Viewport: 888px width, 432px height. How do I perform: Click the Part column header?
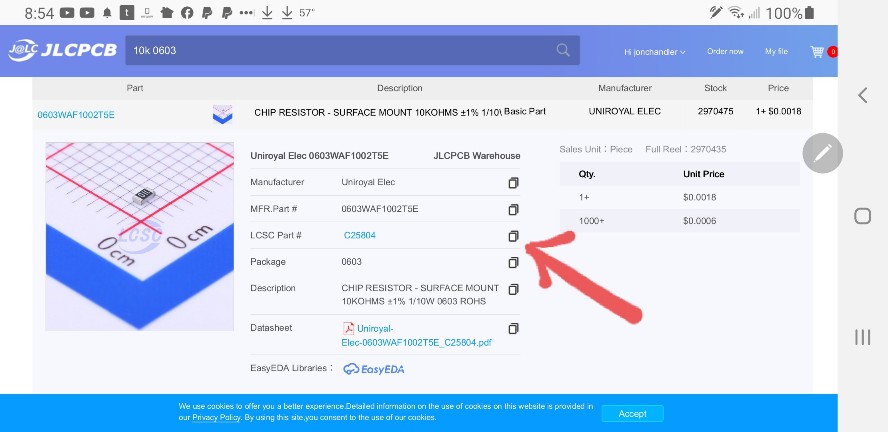click(135, 88)
